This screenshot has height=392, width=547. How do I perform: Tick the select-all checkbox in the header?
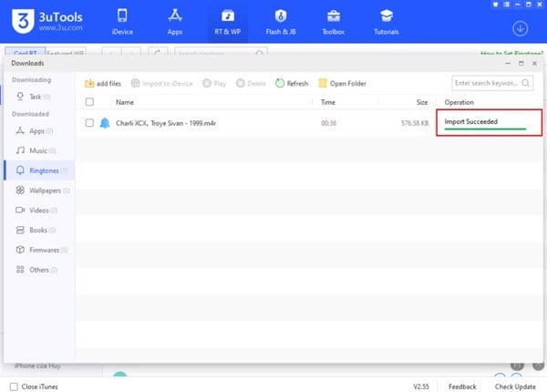coord(89,103)
